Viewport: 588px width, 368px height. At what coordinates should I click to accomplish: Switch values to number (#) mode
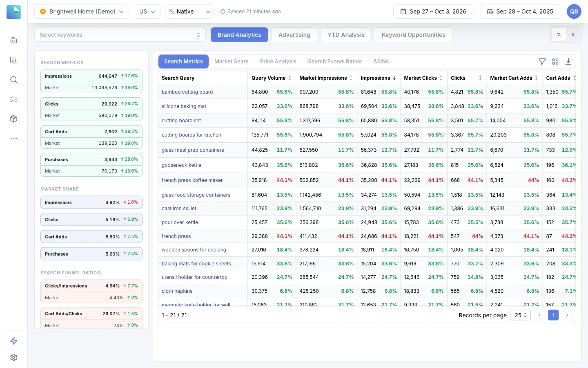tap(573, 35)
